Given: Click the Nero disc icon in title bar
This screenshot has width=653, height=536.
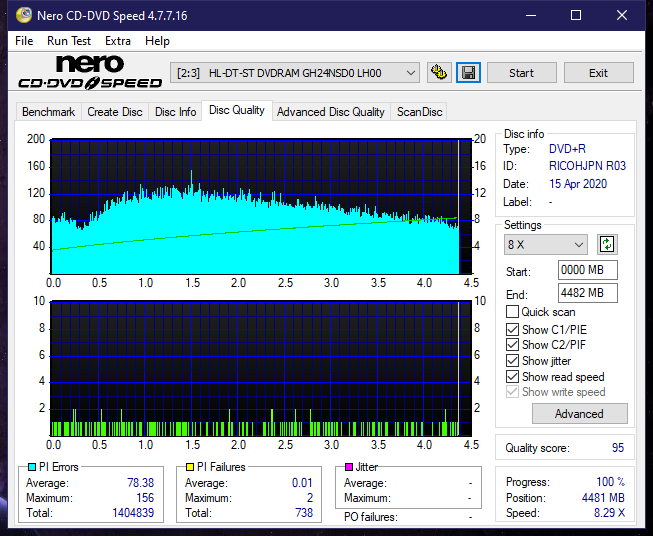Looking at the screenshot, I should tap(24, 15).
